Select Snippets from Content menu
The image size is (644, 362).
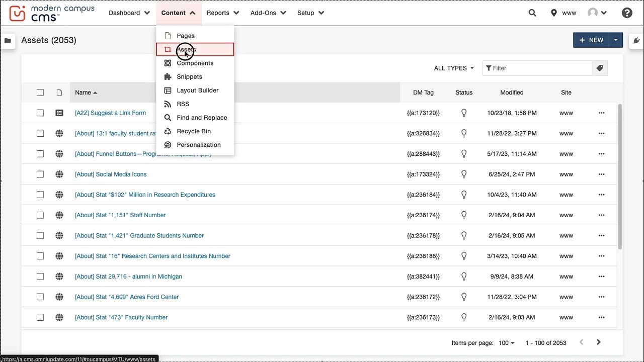[x=195, y=77]
